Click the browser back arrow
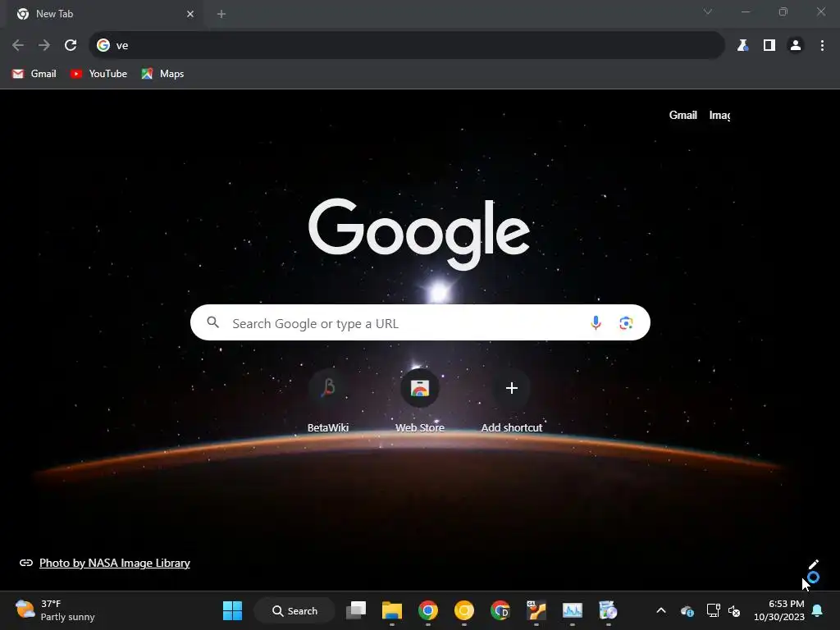840x630 pixels. [18, 45]
